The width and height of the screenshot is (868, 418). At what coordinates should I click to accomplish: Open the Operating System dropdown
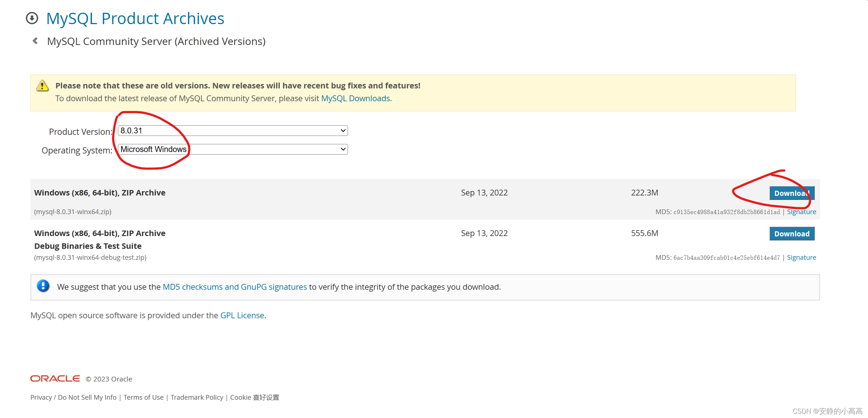pos(233,149)
